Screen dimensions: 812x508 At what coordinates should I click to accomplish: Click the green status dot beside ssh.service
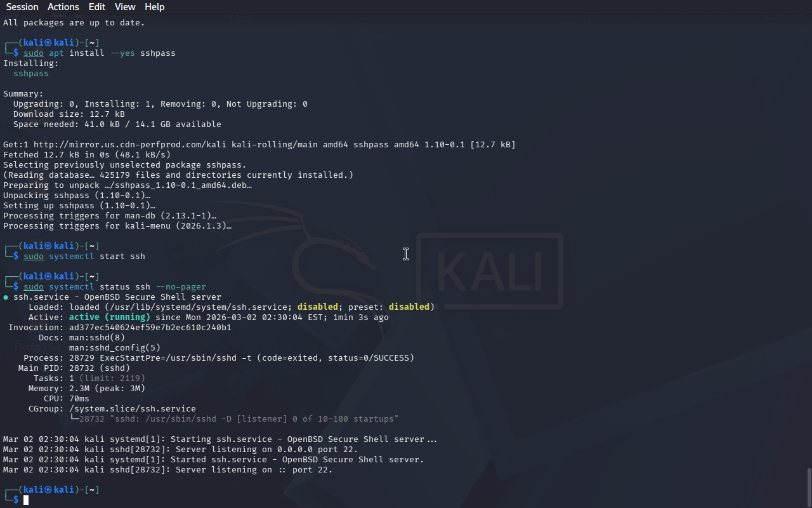(x=6, y=297)
